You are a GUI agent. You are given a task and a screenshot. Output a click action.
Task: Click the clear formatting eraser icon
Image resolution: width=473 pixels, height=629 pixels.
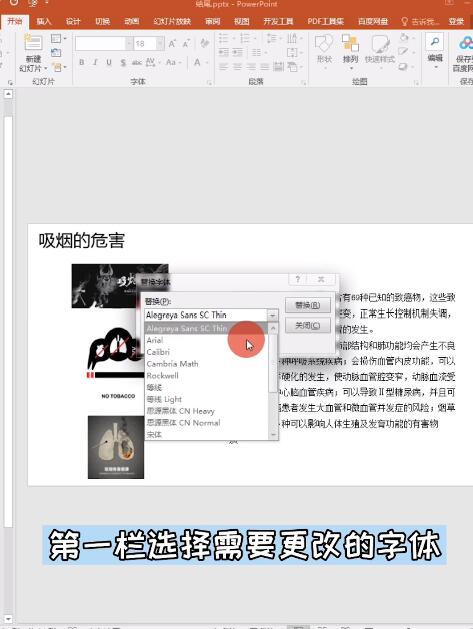click(x=205, y=43)
